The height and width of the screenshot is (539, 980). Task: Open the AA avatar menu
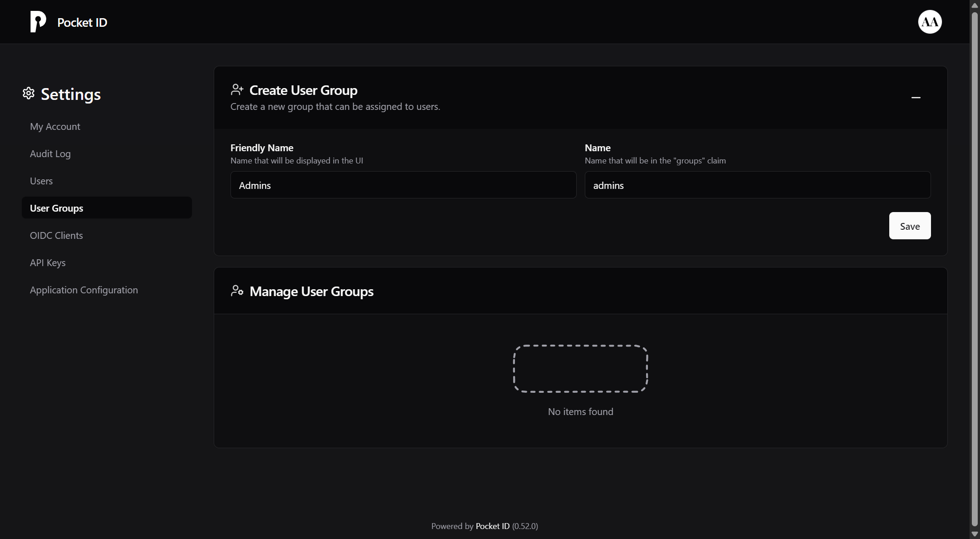click(x=929, y=22)
